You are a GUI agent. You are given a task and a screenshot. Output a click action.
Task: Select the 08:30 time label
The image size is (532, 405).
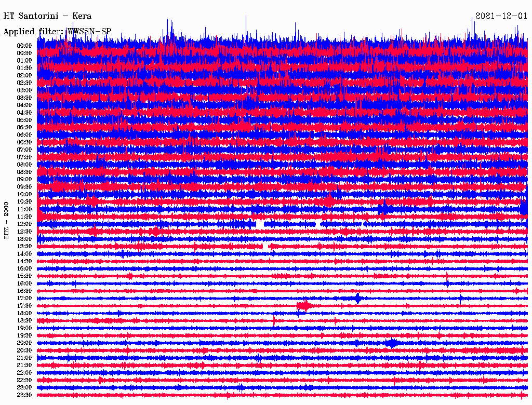(x=24, y=172)
